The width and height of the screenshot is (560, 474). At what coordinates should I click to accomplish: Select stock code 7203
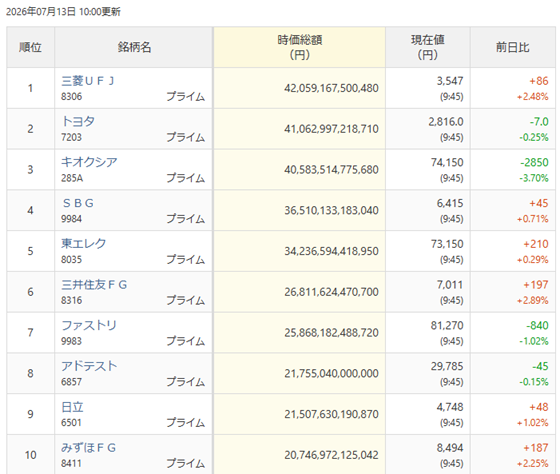(x=71, y=137)
